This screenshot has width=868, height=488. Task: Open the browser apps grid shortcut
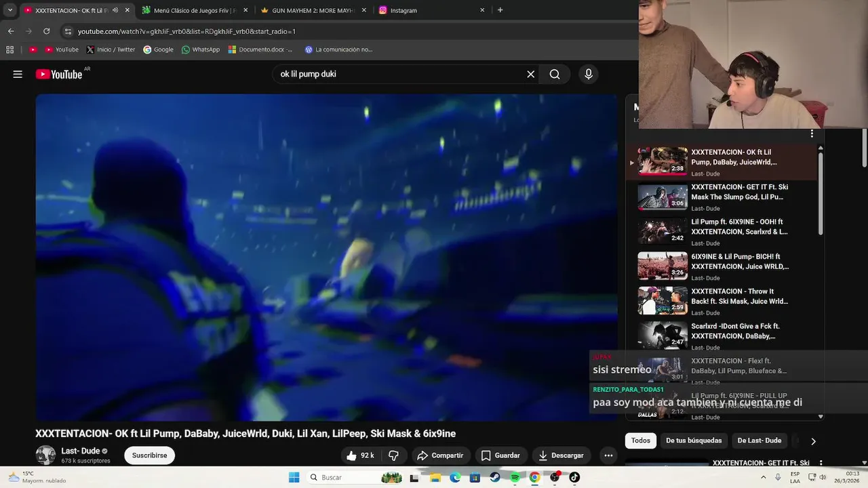pos(9,49)
